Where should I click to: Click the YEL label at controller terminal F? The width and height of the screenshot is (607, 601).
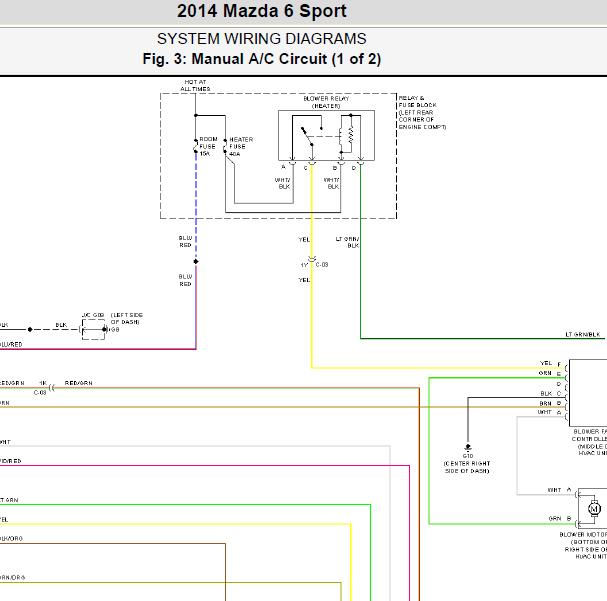click(546, 363)
